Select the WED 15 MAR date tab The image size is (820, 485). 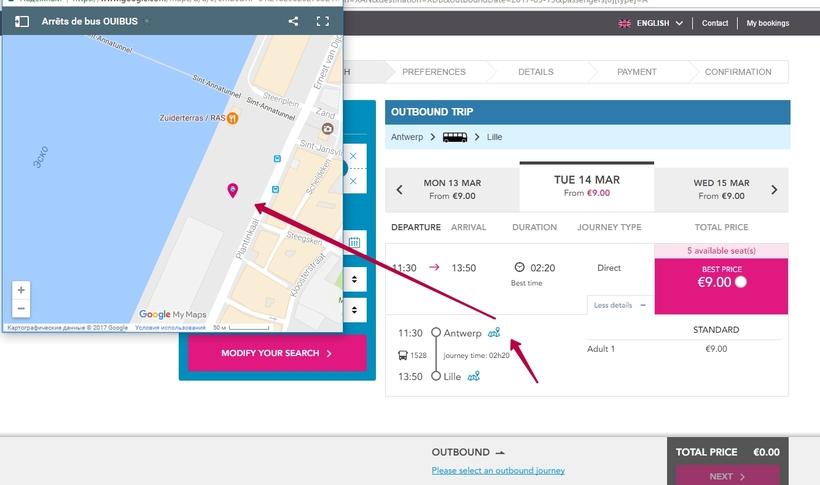point(721,189)
